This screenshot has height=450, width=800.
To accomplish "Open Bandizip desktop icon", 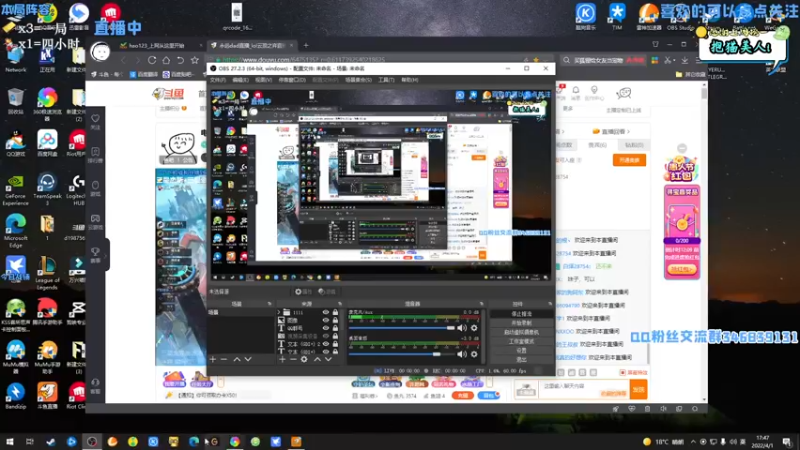I will 15,396.
